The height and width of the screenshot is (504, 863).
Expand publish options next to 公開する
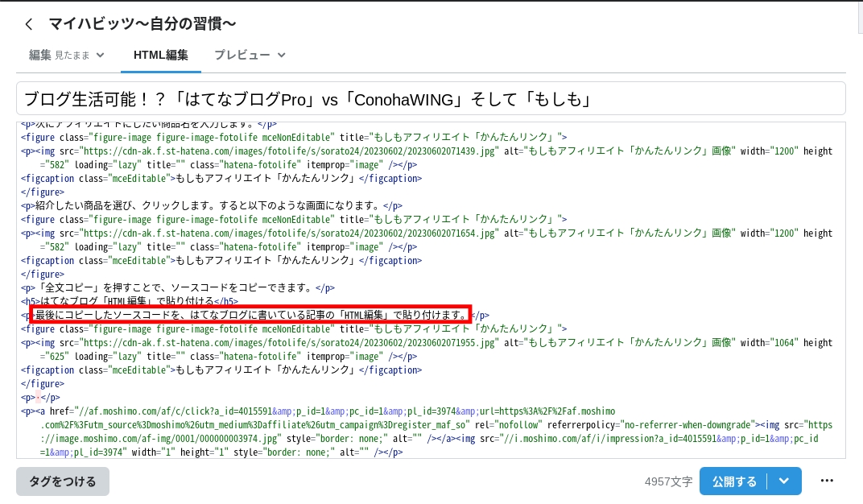pyautogui.click(x=782, y=481)
